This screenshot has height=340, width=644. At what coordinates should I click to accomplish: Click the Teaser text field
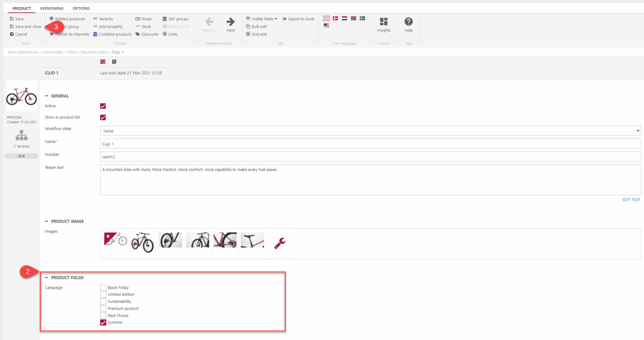click(x=370, y=180)
